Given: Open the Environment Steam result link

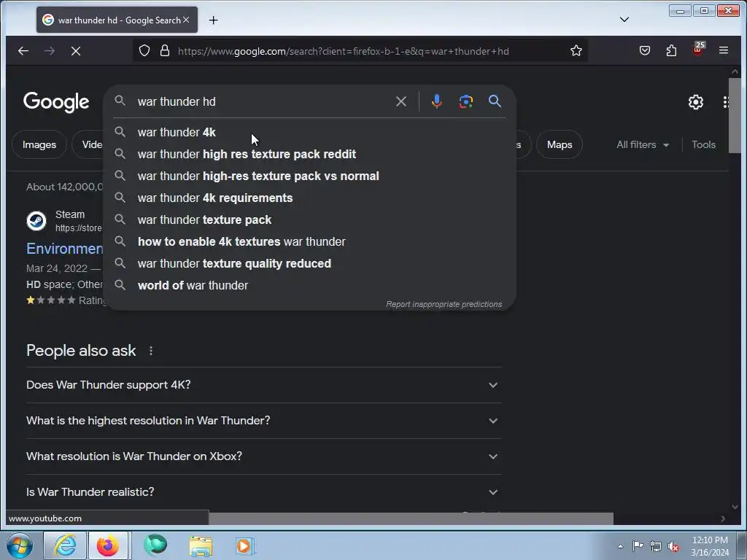Looking at the screenshot, I should [x=64, y=249].
